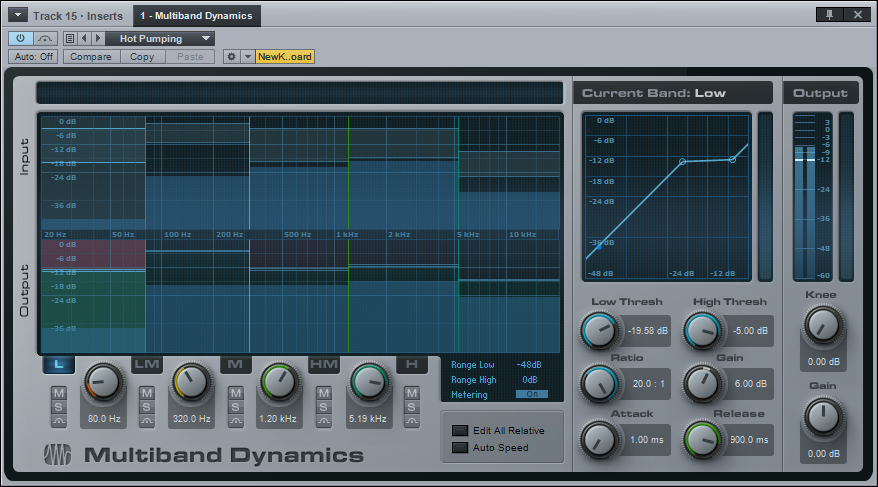Enable Auto Speed checkbox
The image size is (878, 487).
coord(460,447)
